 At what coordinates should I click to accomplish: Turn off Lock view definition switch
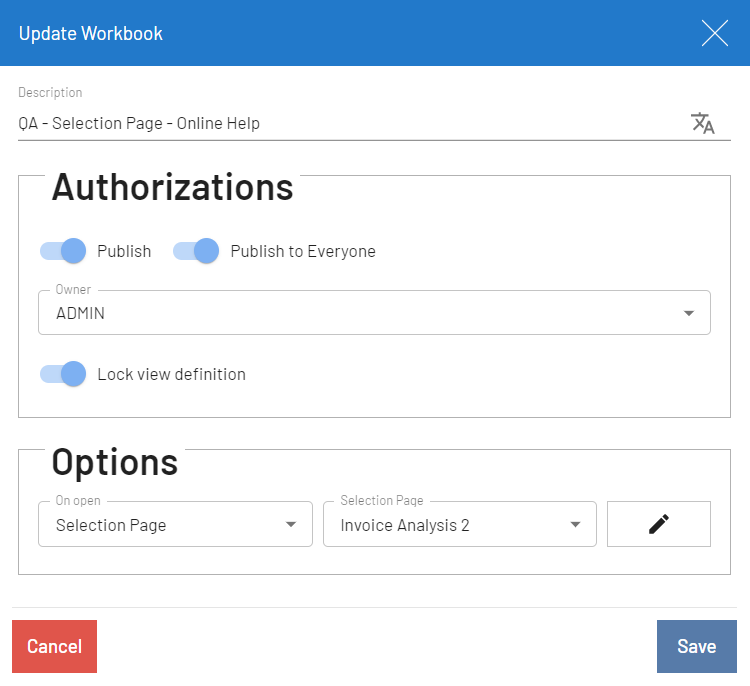coord(64,374)
